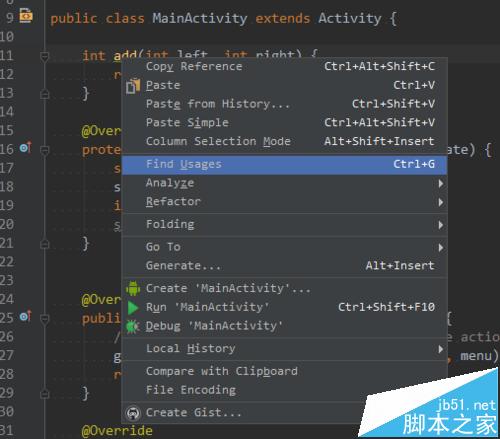Select Create 'MainActivity'...
Screen dimensions: 500x439
(284, 289)
